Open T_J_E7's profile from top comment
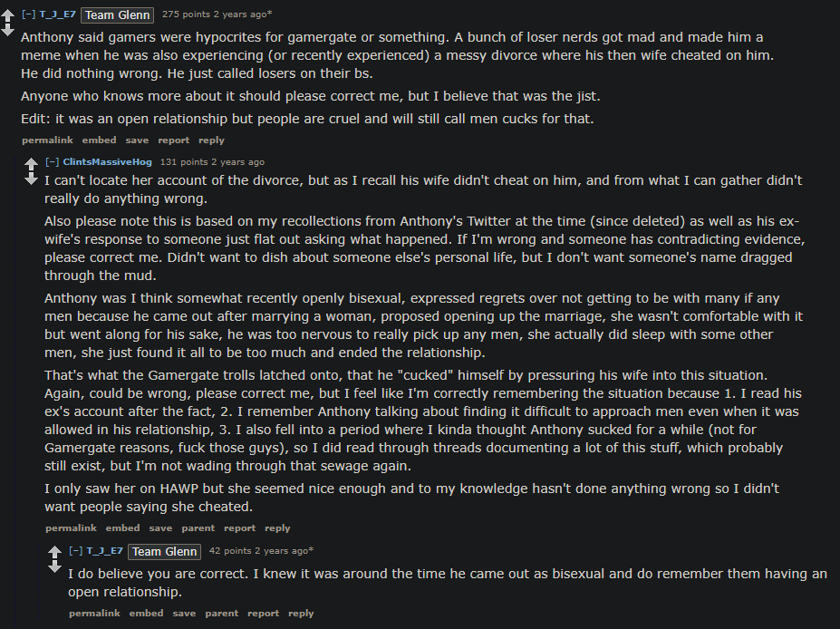Viewport: 840px width, 629px height. [57, 14]
